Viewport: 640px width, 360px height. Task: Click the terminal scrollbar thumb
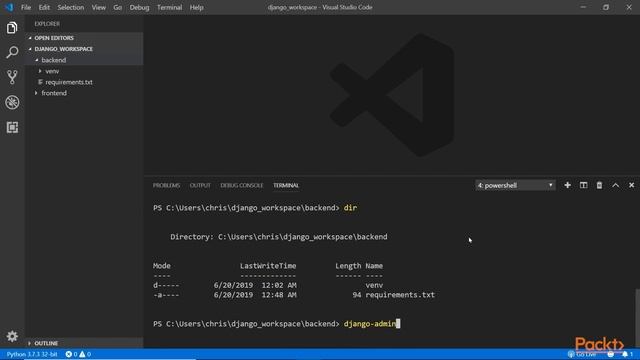point(637,318)
